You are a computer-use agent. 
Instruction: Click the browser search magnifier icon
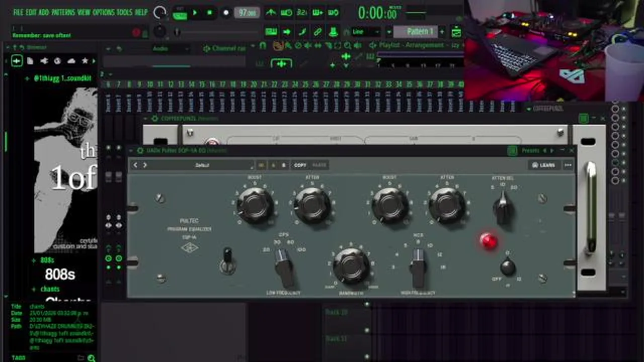point(91,358)
